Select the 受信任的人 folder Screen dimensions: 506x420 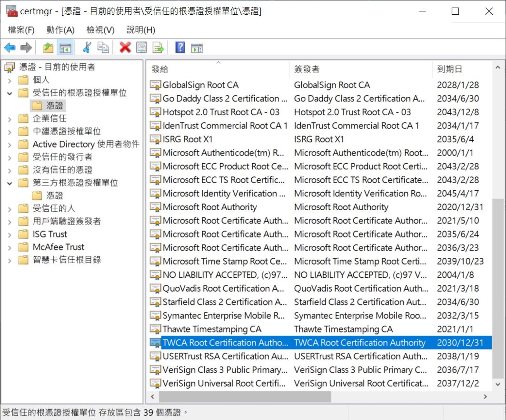(47, 208)
